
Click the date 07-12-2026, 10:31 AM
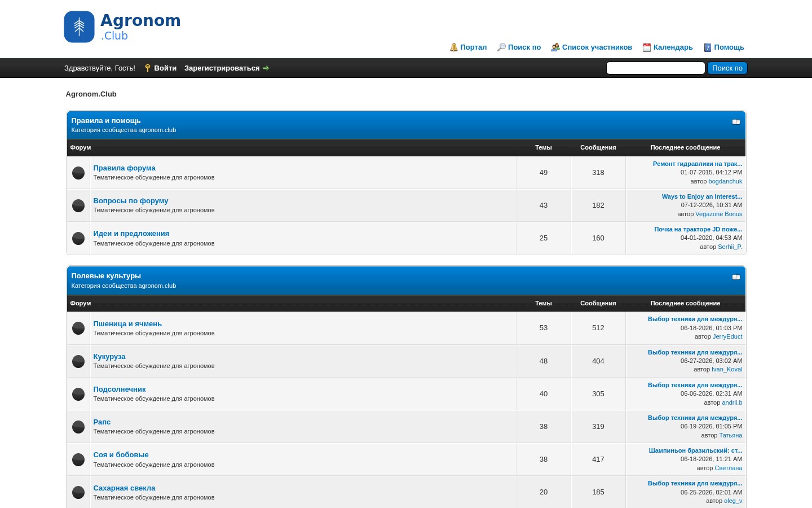coord(712,205)
